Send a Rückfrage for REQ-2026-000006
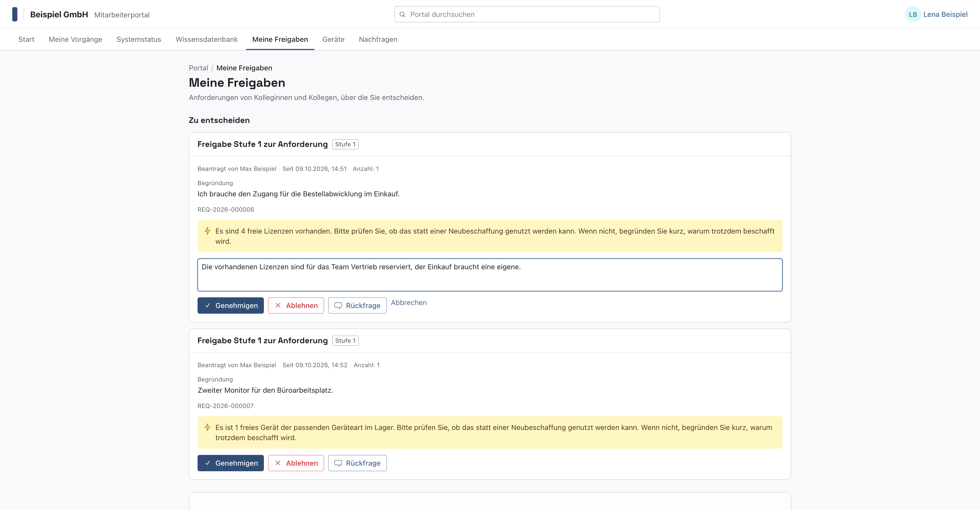 tap(357, 305)
